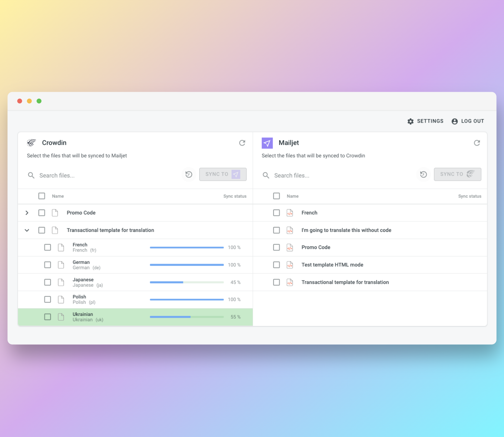This screenshot has width=504, height=437.
Task: Check the German (de) translation checkbox
Action: [47, 265]
